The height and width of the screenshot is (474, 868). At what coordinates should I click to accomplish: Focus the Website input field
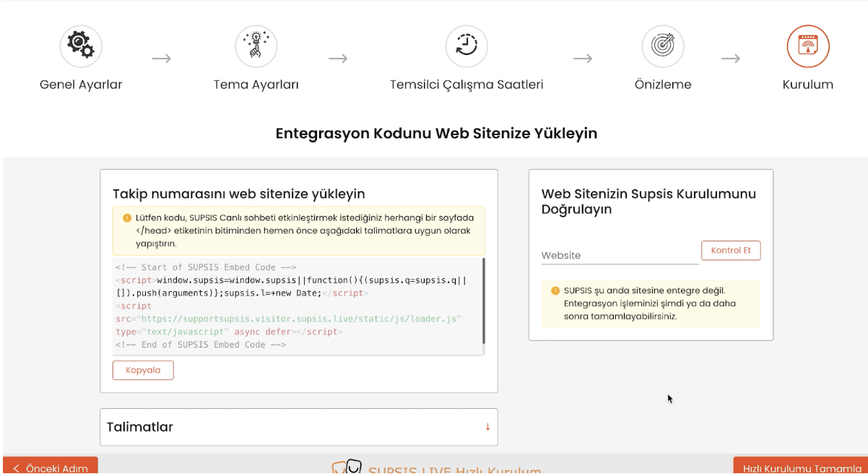(620, 255)
